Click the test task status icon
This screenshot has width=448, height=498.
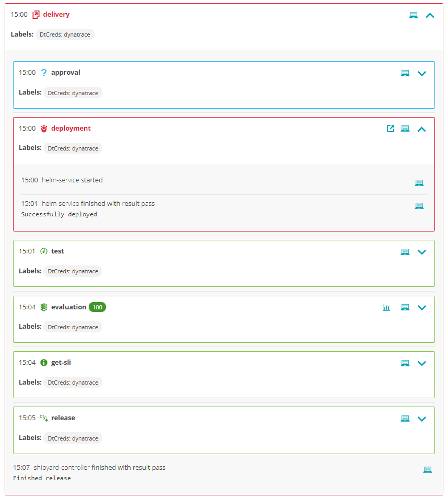tap(43, 251)
